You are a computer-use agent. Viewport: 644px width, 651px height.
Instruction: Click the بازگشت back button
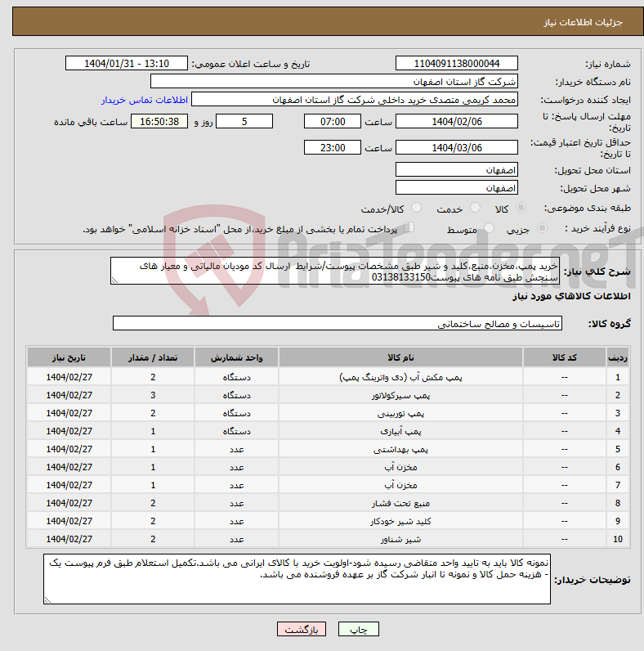coord(302,629)
